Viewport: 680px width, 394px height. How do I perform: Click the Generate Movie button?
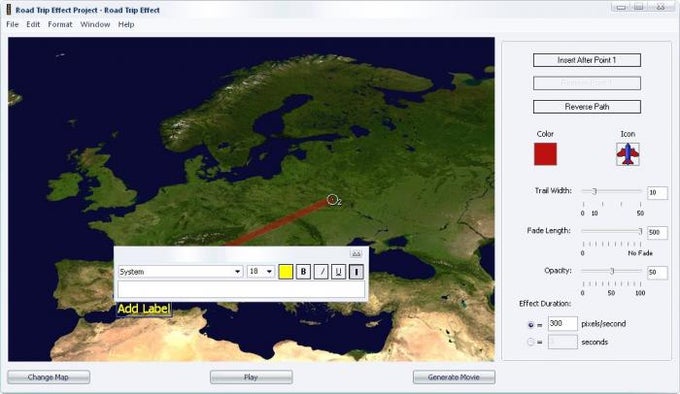pos(454,377)
